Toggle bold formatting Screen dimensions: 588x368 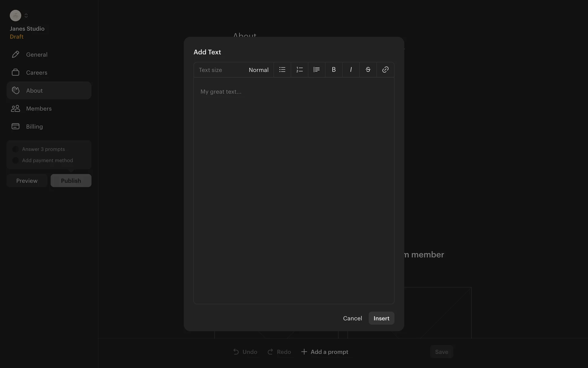(x=334, y=70)
